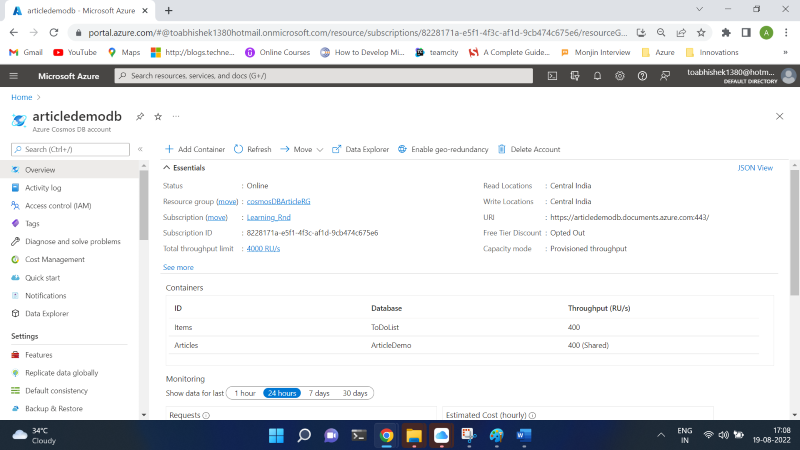Select the 24 hours monitoring range
This screenshot has width=800, height=450.
click(282, 393)
